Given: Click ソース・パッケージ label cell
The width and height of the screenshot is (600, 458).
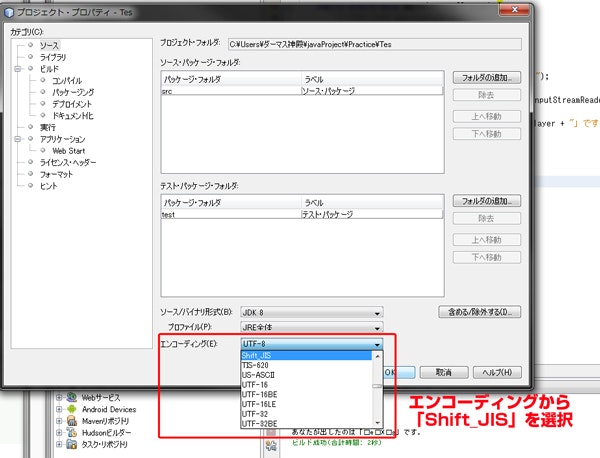Looking at the screenshot, I should 372,91.
